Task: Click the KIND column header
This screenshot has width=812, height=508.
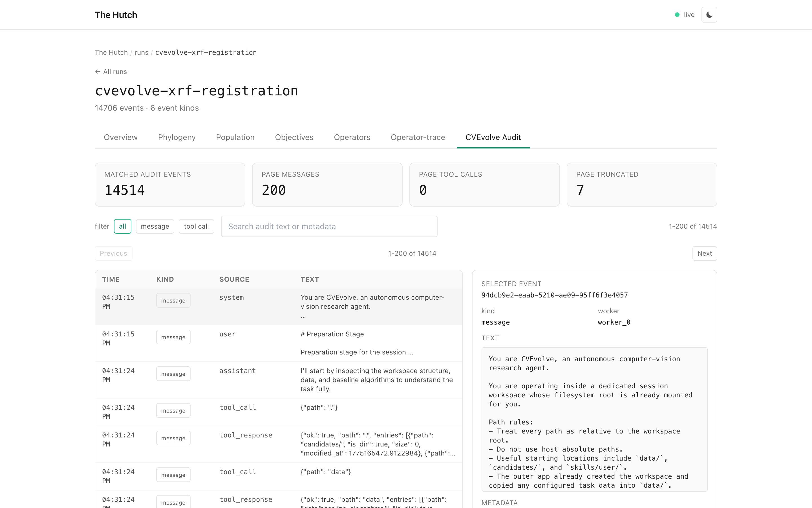Action: tap(165, 279)
